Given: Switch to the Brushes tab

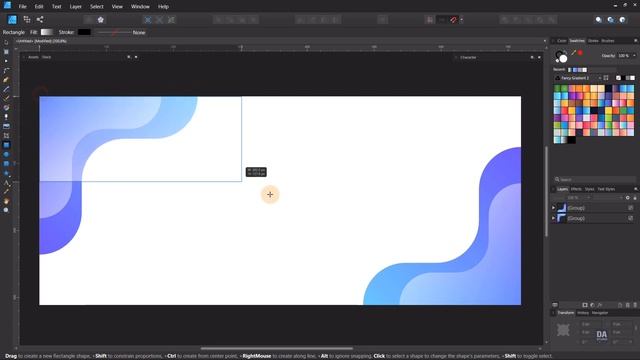Looking at the screenshot, I should pyautogui.click(x=608, y=40).
